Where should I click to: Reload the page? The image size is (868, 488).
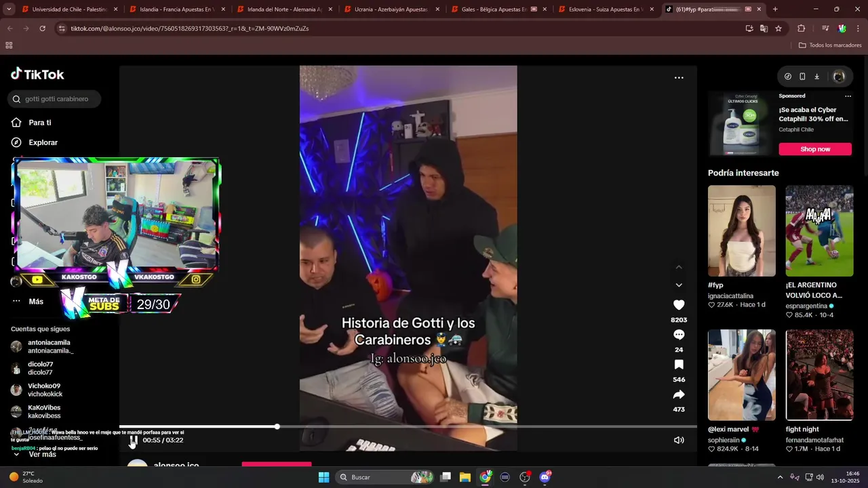42,28
